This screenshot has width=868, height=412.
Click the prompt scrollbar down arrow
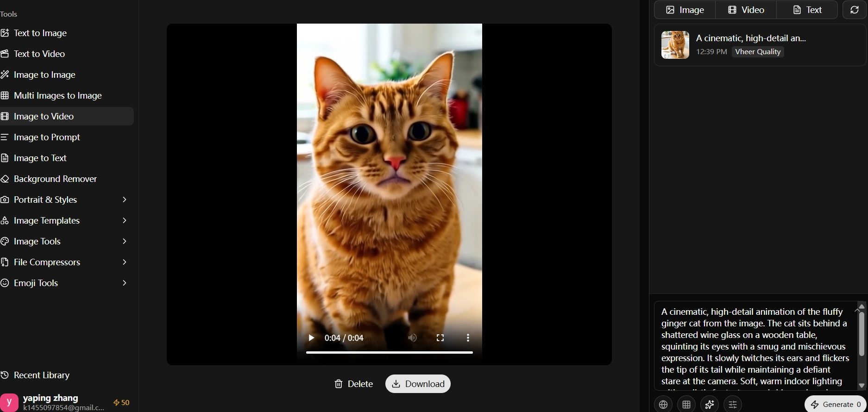pos(862,386)
